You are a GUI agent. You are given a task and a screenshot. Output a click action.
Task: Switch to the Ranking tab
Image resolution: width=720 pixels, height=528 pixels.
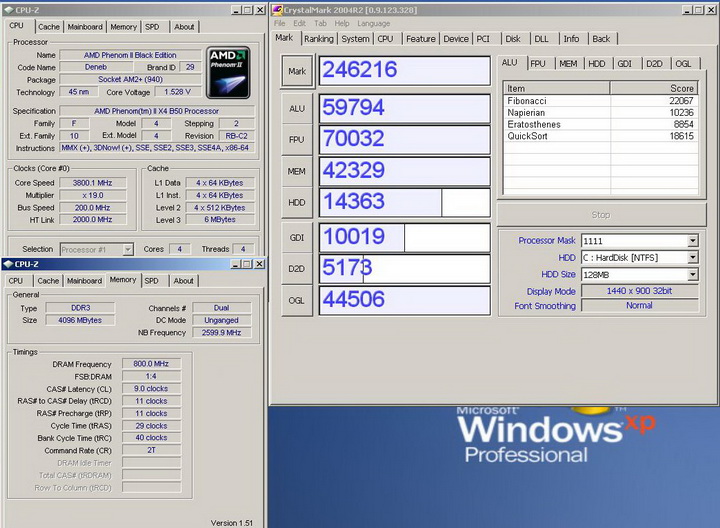click(x=319, y=39)
